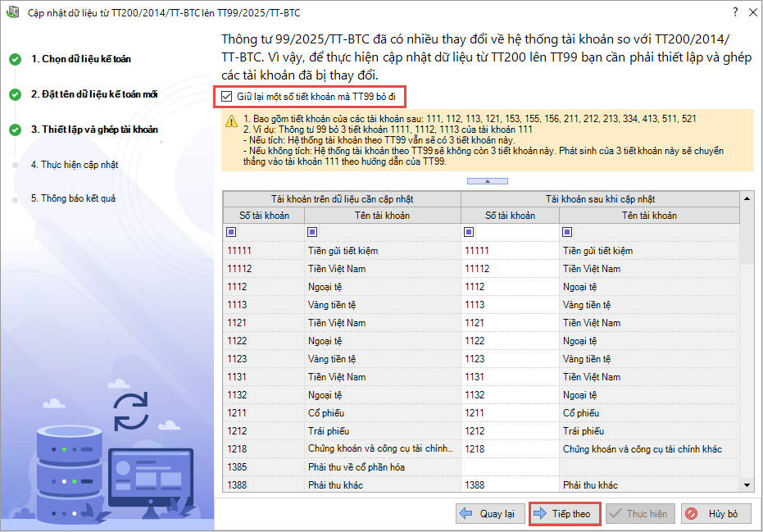
Task: Open filter operator for target Số tài khoản
Action: [x=469, y=232]
